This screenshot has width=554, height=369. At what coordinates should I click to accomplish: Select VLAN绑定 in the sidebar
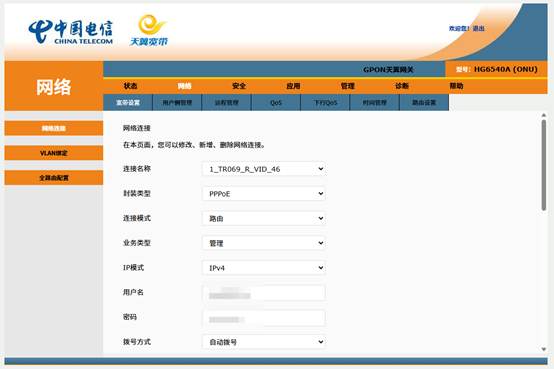(x=54, y=153)
